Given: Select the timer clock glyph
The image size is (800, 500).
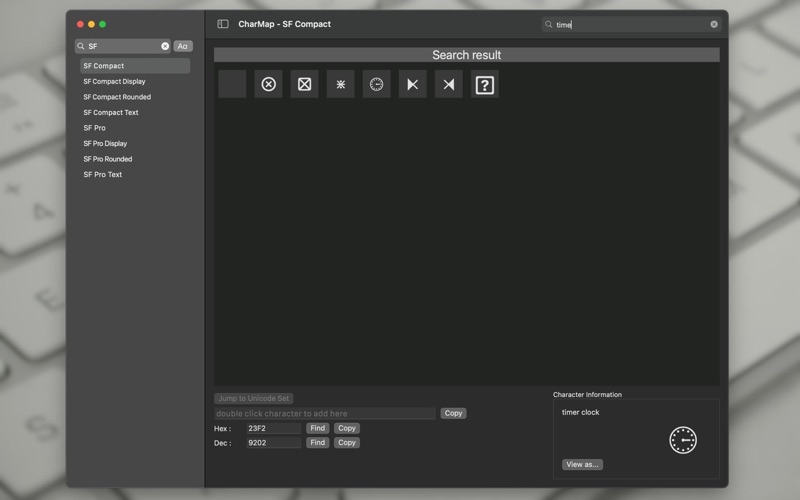Looking at the screenshot, I should [x=377, y=84].
